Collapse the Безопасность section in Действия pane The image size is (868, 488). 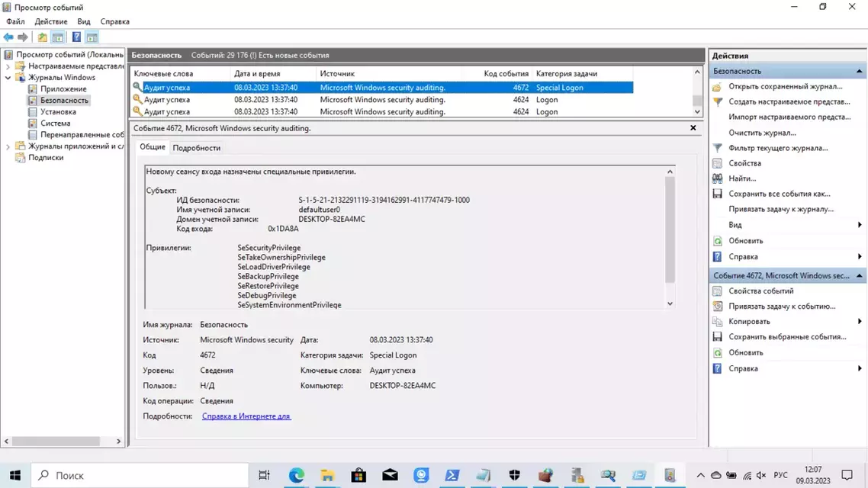[859, 71]
